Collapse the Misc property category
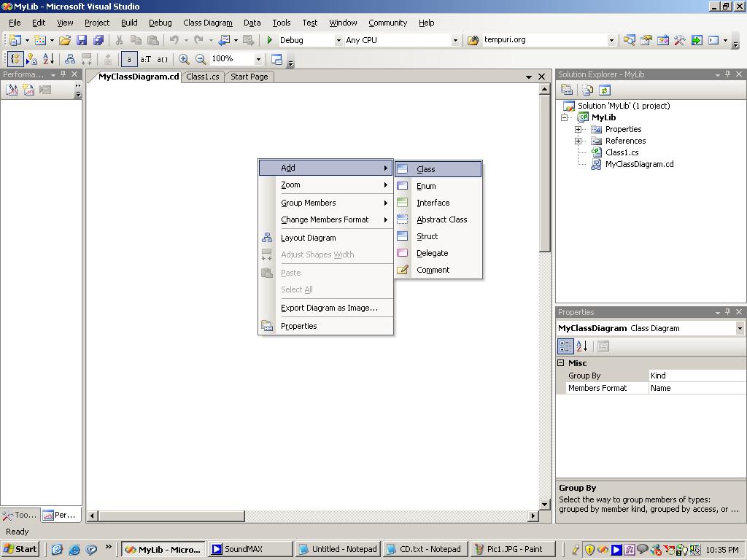Image resolution: width=747 pixels, height=560 pixels. (561, 363)
